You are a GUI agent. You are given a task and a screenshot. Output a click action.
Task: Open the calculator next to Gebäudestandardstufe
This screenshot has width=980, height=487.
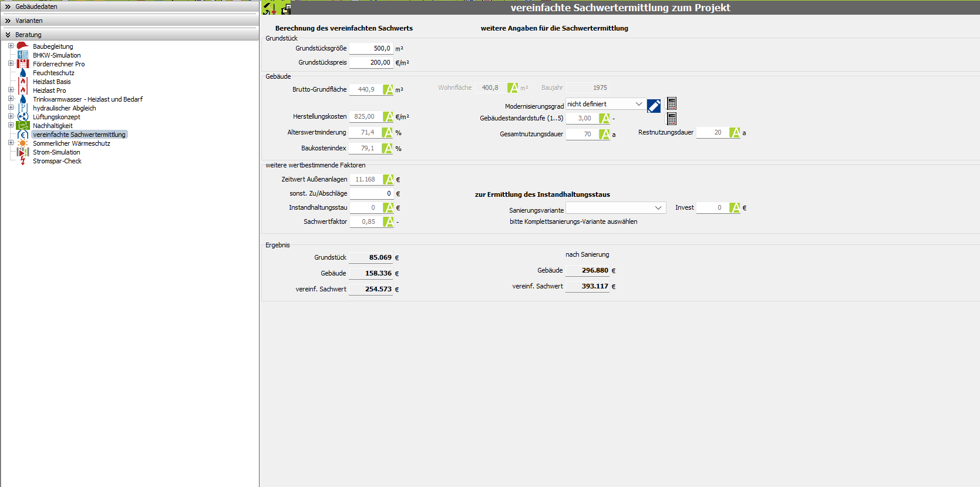click(x=672, y=119)
